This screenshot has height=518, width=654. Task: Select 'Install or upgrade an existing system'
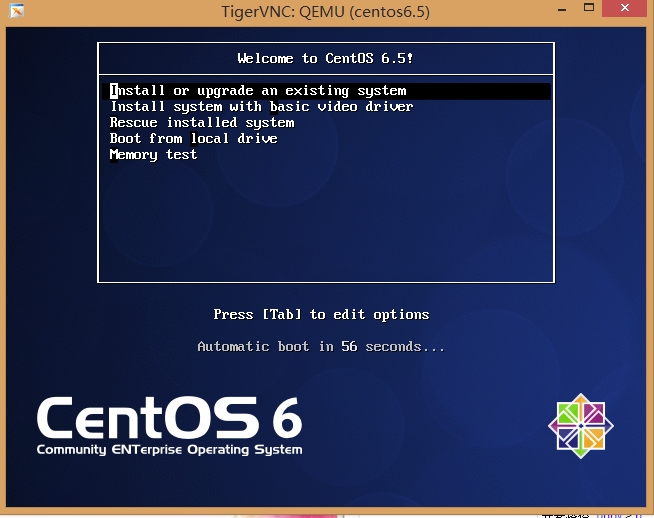click(326, 91)
